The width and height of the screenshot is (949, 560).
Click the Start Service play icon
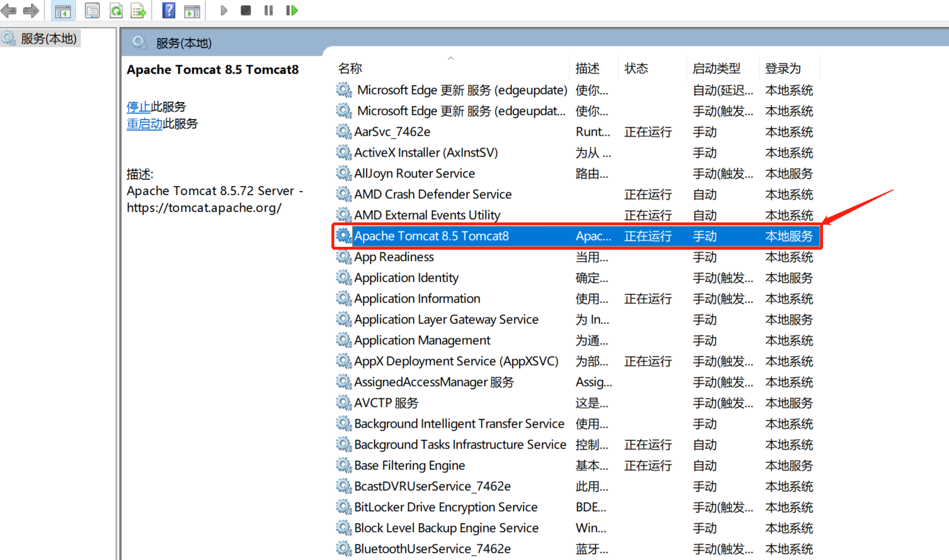tap(224, 10)
